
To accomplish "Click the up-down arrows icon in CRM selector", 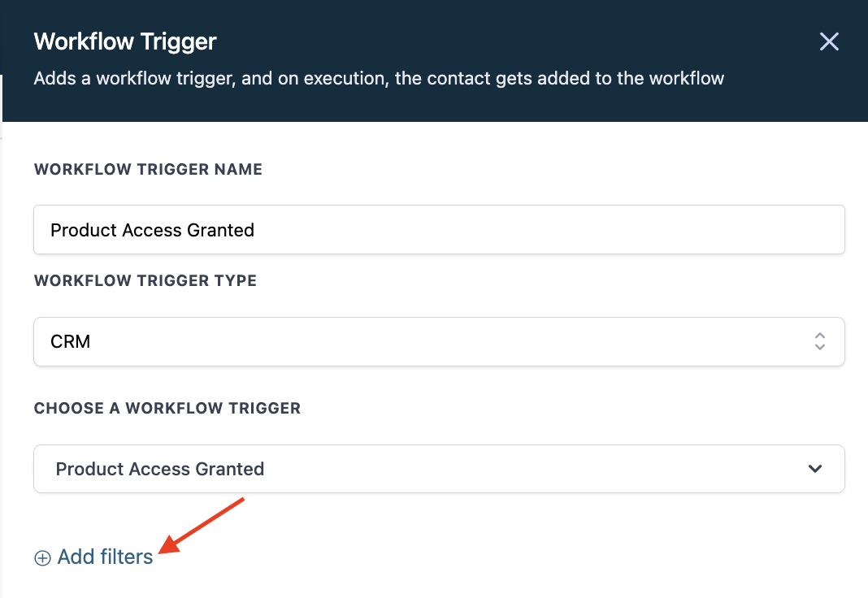I will click(819, 341).
